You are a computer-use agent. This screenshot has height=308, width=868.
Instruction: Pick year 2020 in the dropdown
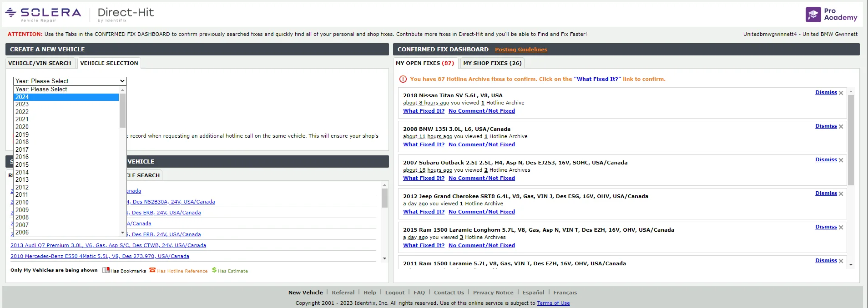click(x=66, y=127)
